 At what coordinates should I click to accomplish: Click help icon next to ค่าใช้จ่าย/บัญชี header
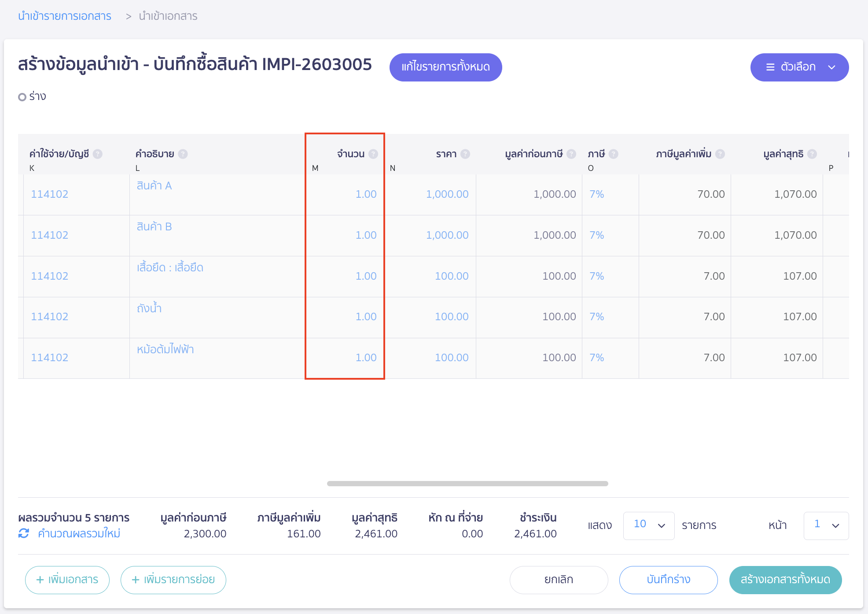pos(98,154)
